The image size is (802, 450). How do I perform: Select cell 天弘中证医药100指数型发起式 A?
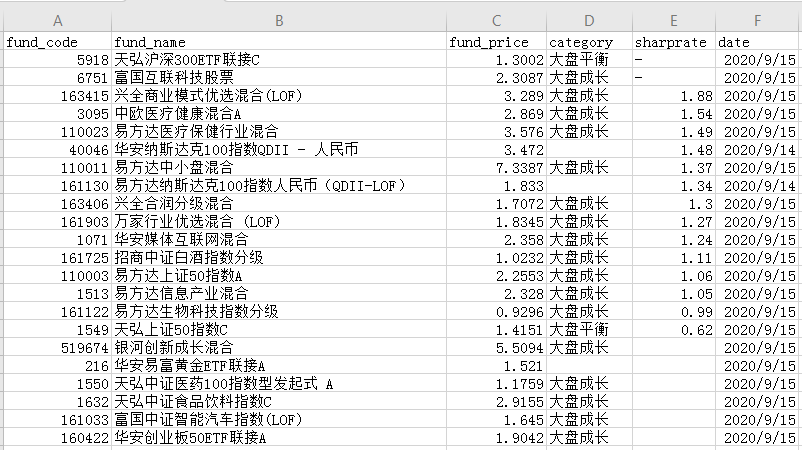(x=279, y=384)
